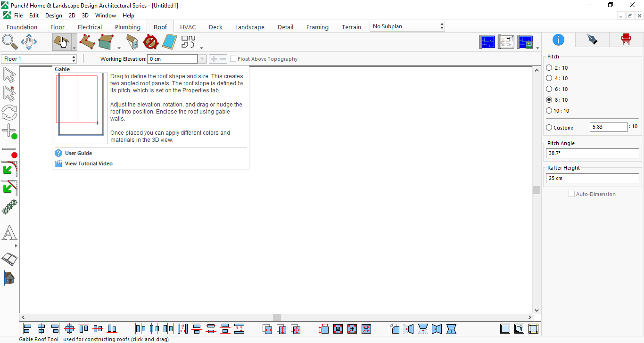Choose the 6 : 10 pitch option
Image resolution: width=644 pixels, height=343 pixels.
[x=557, y=89]
